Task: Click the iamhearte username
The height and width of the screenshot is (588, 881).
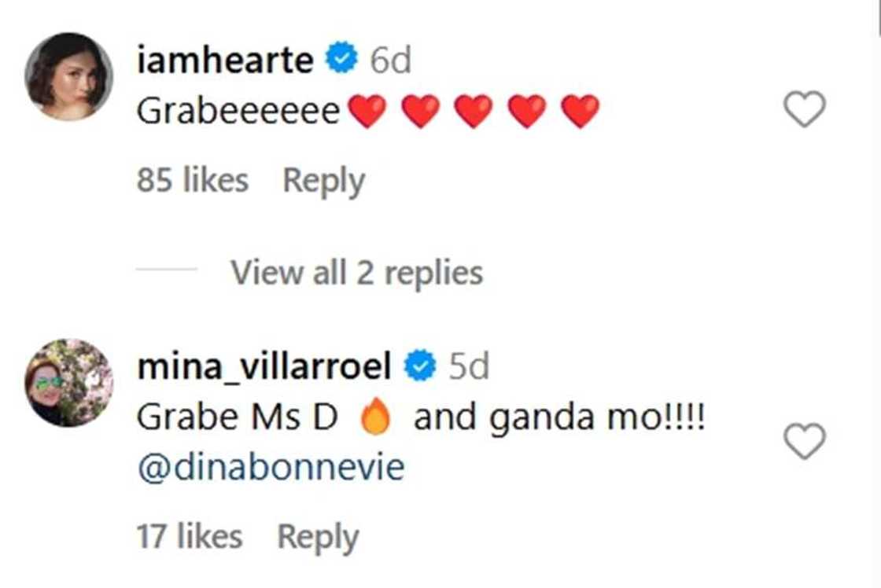Action: point(225,59)
